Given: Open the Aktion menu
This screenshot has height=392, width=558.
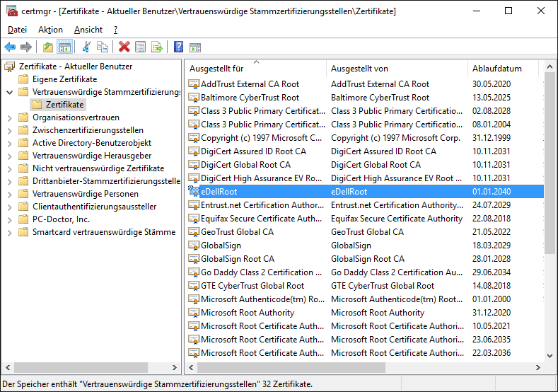Looking at the screenshot, I should (50, 30).
